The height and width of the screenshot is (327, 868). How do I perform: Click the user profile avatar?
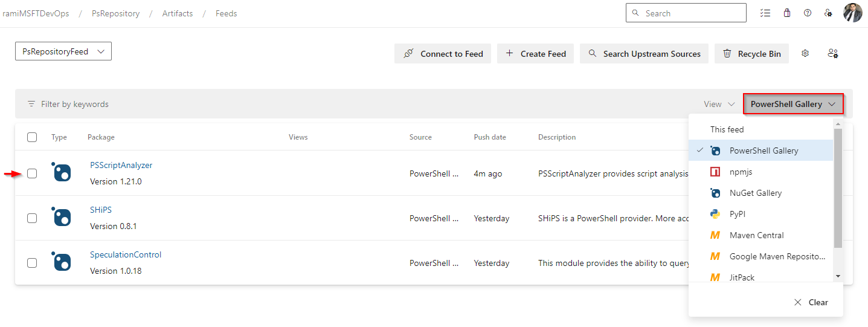point(853,13)
